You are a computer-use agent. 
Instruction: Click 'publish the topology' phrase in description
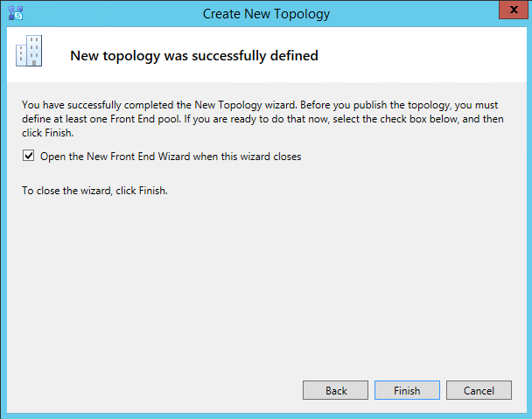[x=402, y=105]
